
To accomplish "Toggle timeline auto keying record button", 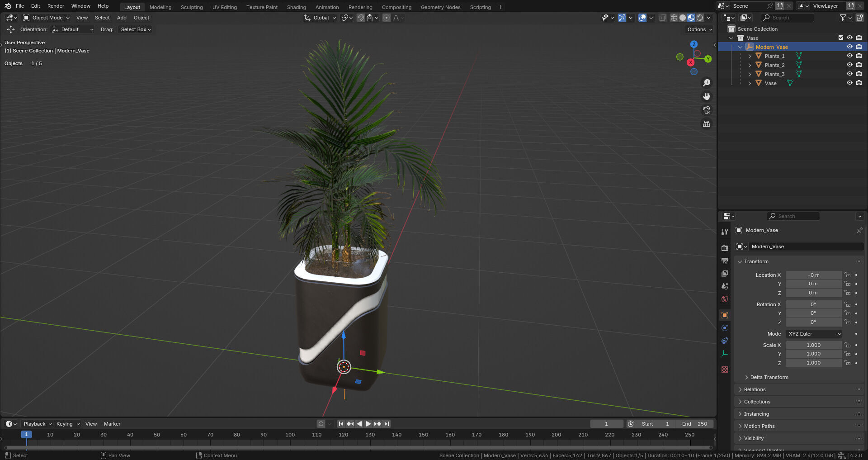I will [321, 424].
